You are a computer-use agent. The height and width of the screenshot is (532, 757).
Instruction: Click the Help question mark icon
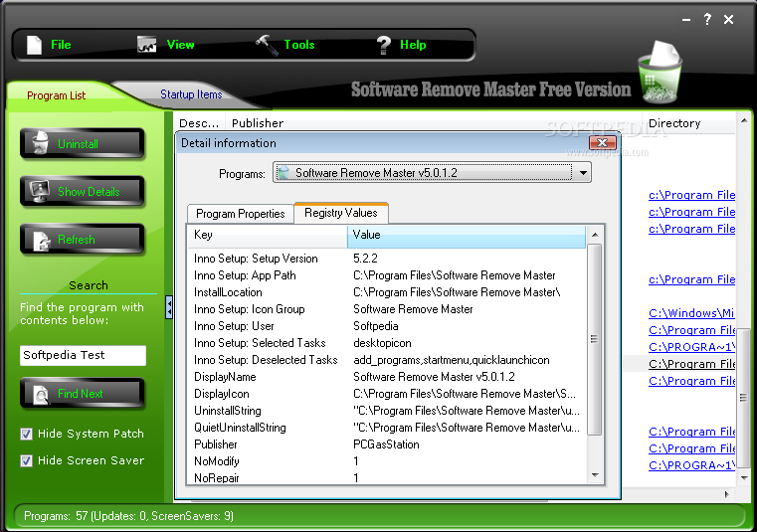point(383,46)
